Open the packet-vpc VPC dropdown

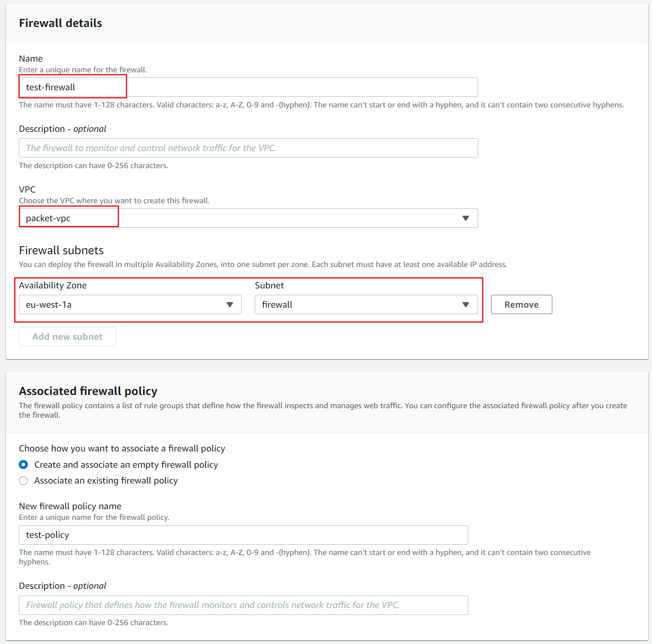pos(248,218)
